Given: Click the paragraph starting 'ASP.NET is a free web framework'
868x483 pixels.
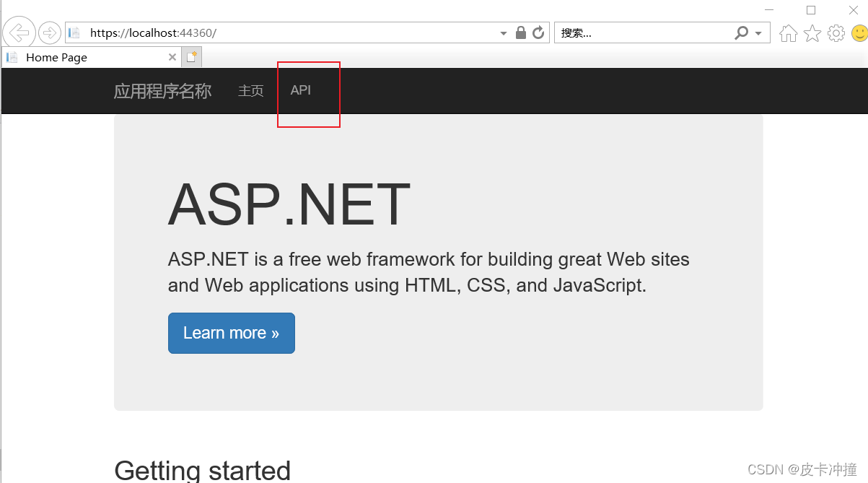Looking at the screenshot, I should [x=429, y=272].
